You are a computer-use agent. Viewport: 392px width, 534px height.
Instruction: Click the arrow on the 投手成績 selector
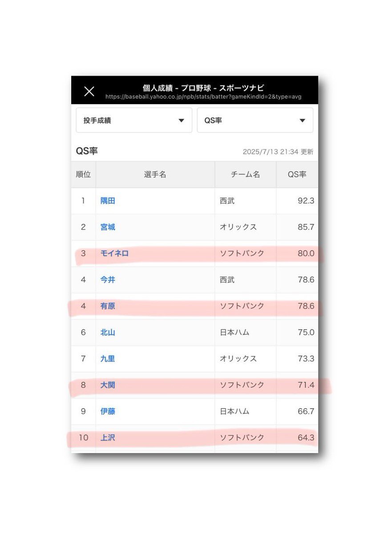coord(181,121)
